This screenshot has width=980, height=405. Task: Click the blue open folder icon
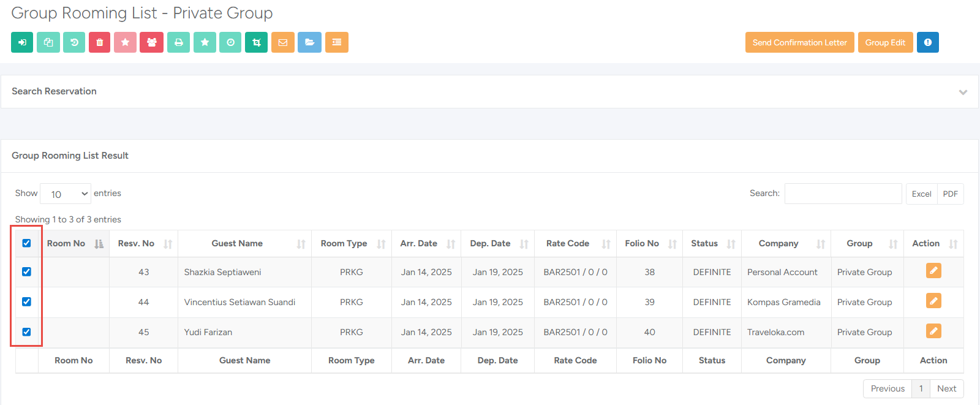309,42
